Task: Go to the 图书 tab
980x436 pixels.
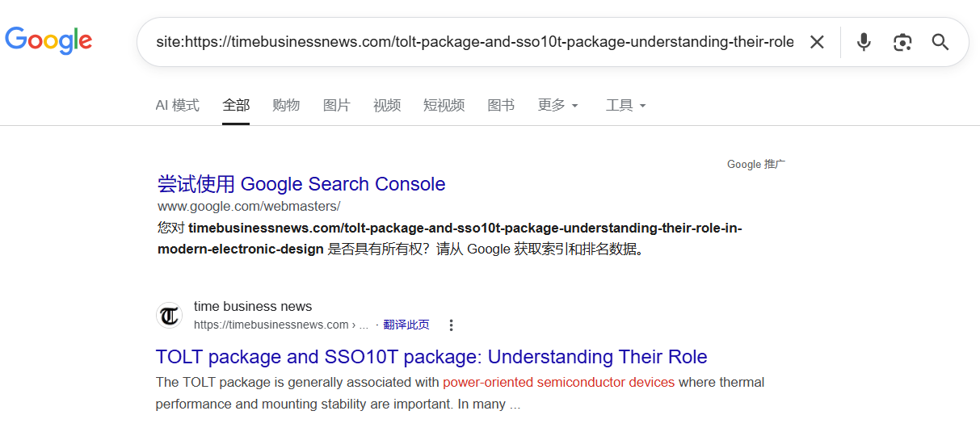Action: (501, 106)
